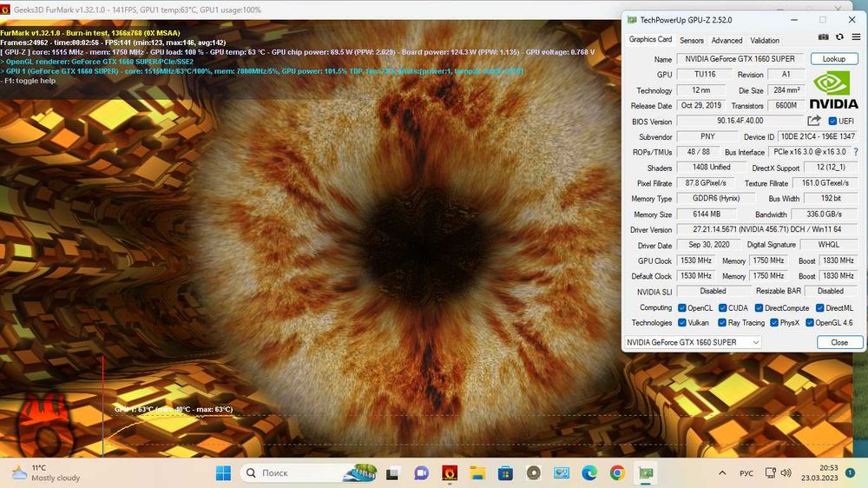
Task: Toggle the DirectML checkbox
Action: (820, 308)
